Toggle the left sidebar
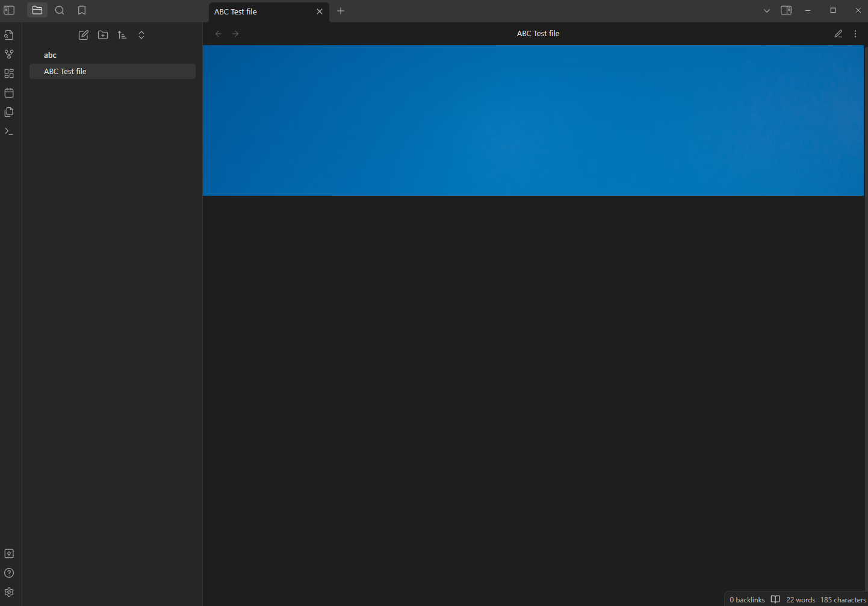Screen dimensions: 868x606 pos(9,10)
